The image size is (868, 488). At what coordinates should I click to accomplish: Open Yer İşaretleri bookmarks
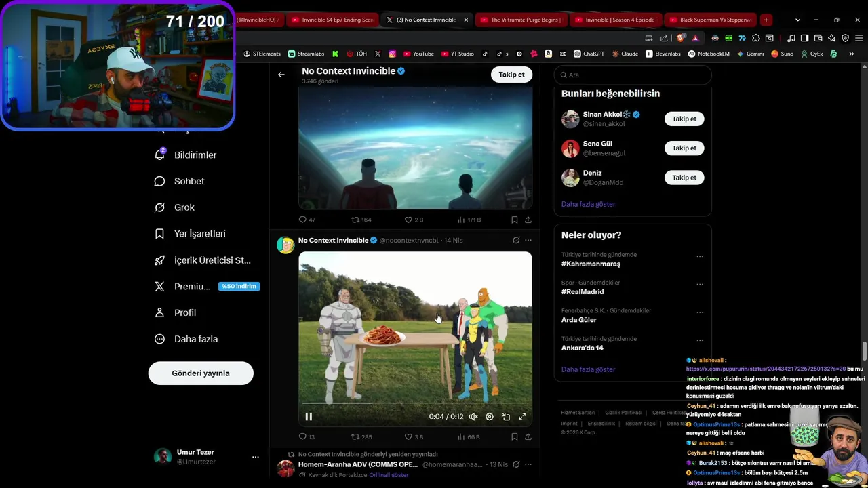pos(190,234)
